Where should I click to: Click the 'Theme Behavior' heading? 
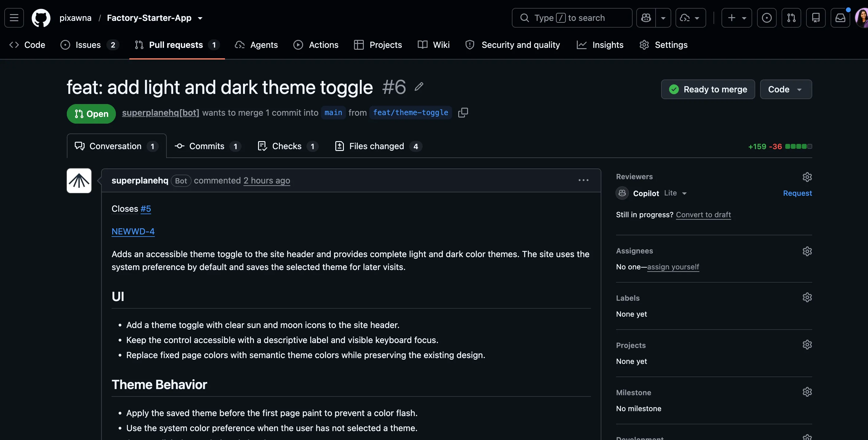click(159, 385)
